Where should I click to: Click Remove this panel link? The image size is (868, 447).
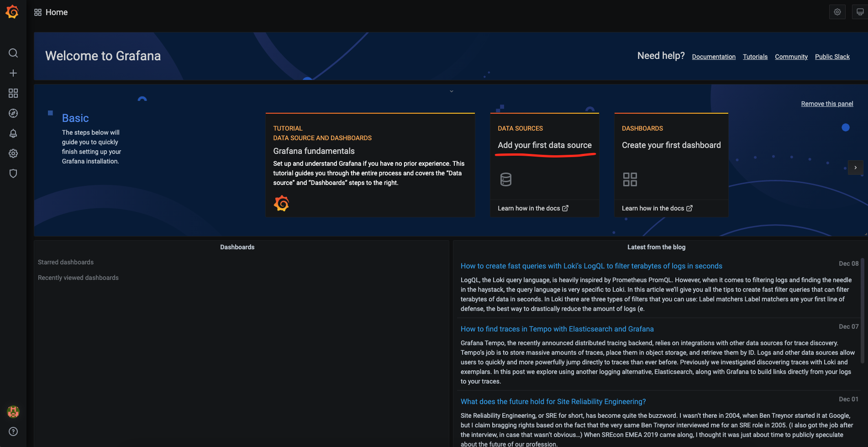pyautogui.click(x=827, y=104)
